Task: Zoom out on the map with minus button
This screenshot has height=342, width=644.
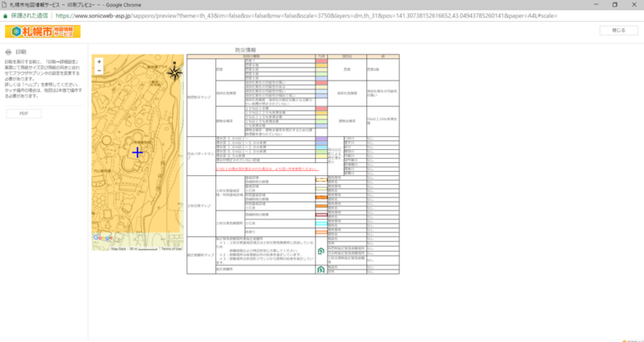Action: 98,70
